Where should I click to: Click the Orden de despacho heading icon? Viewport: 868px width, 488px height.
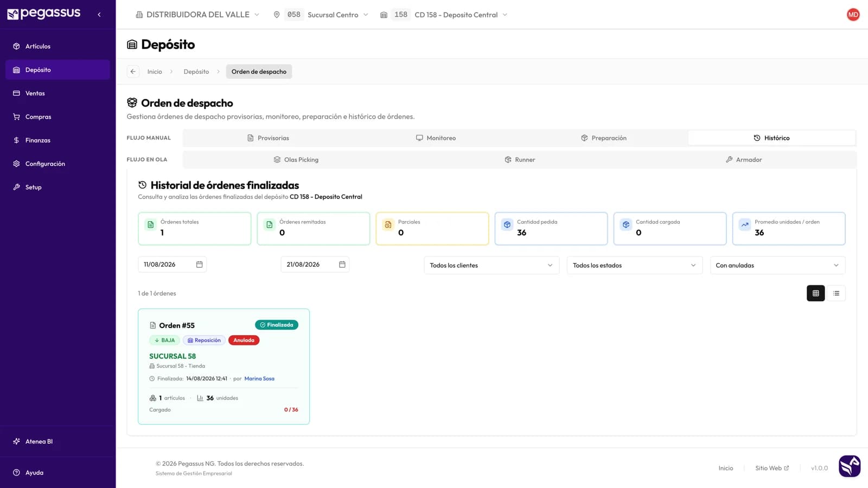[x=132, y=102]
